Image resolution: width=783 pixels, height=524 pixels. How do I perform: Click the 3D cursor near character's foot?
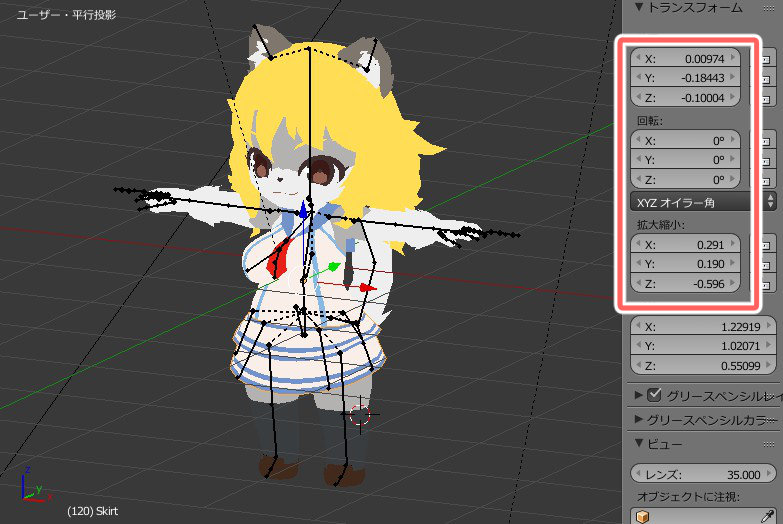[x=360, y=412]
